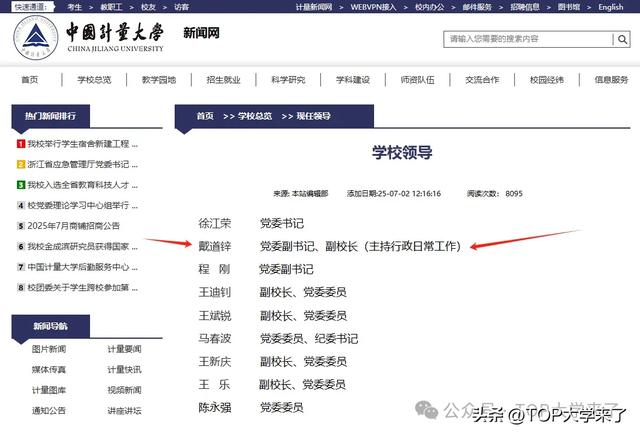The height and width of the screenshot is (436, 640).
Task: Open the 考生 quick link
Action: pos(74,7)
